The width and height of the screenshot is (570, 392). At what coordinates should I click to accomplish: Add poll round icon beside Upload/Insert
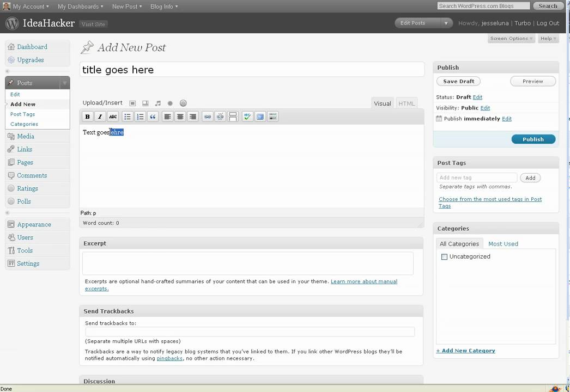pyautogui.click(x=183, y=103)
